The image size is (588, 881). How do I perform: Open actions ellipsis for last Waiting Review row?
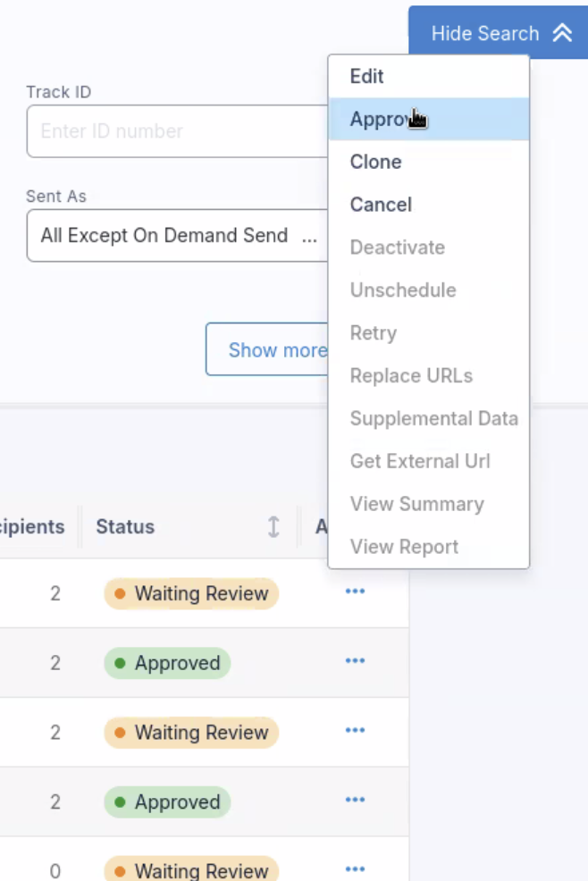pos(355,868)
